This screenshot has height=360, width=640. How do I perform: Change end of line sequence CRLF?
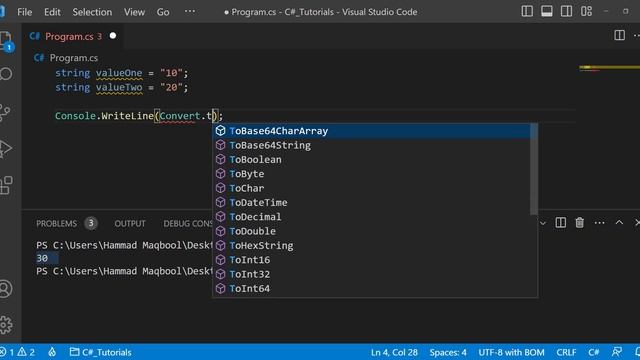566,352
